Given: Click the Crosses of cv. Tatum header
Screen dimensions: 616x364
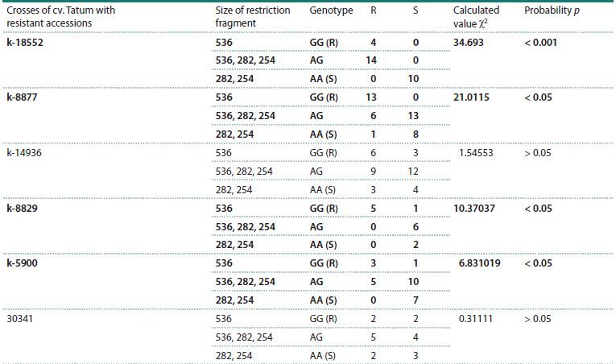Looking at the screenshot, I should pyautogui.click(x=61, y=17).
